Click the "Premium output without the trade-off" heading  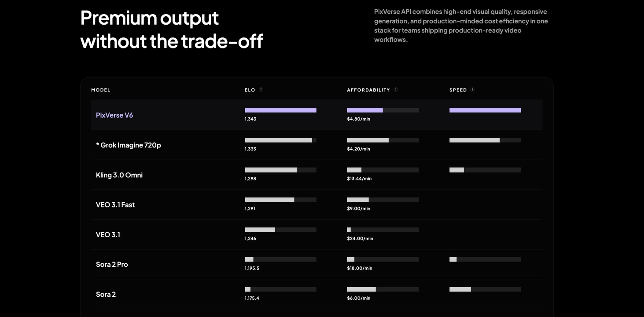(x=171, y=29)
